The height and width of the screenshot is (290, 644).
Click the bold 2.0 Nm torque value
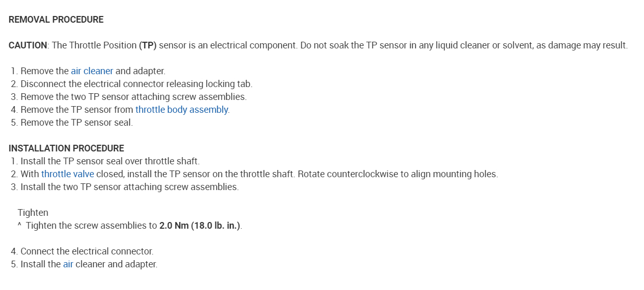tap(174, 226)
